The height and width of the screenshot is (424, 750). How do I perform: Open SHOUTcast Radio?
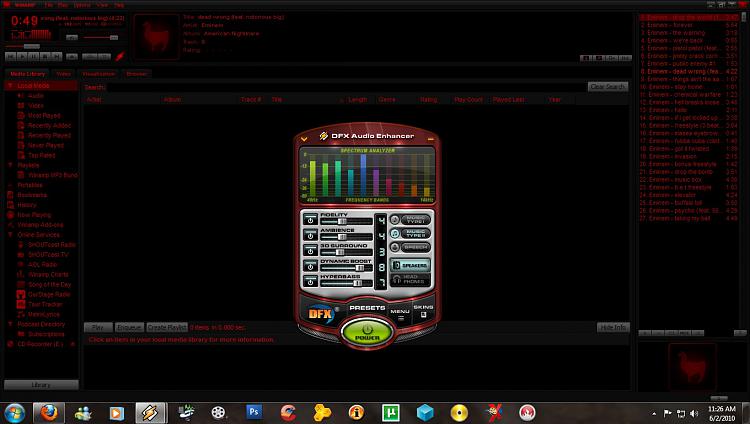click(52, 245)
